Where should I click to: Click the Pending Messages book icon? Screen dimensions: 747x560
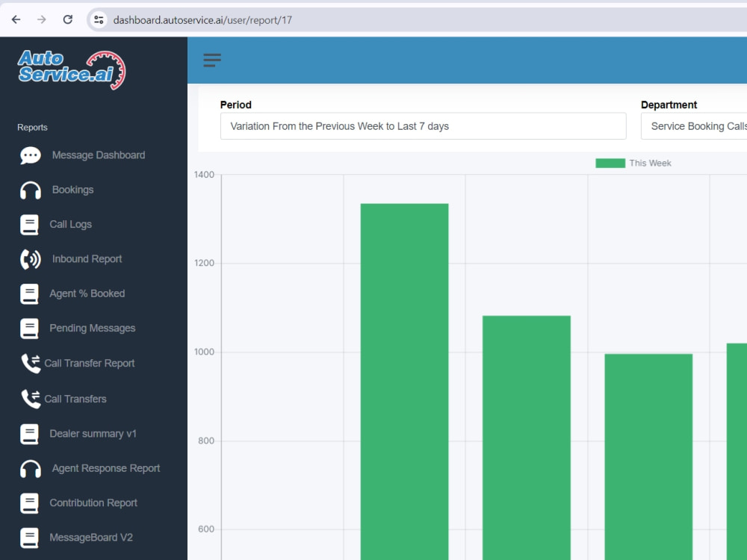click(x=30, y=329)
